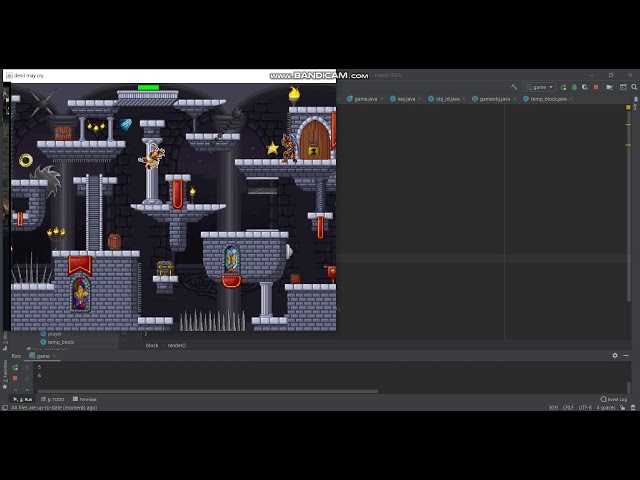
Task: Close the game tab in Run panel
Action: click(x=54, y=356)
